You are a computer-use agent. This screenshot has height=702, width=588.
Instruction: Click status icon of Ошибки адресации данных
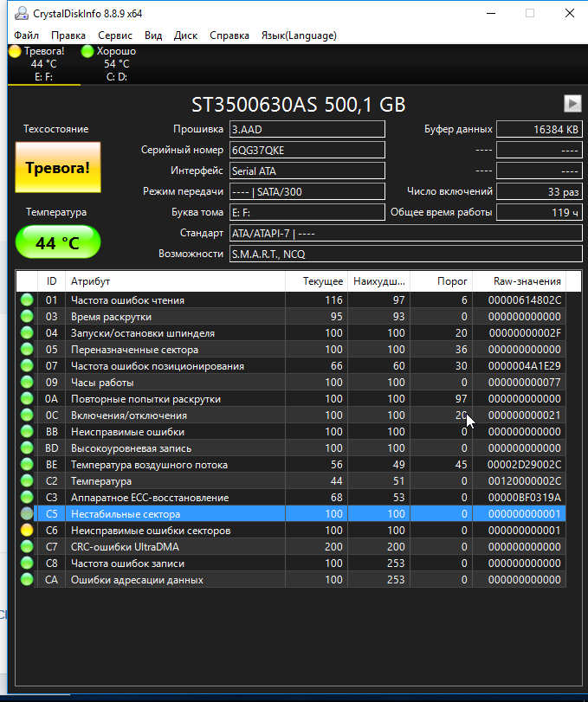tap(27, 579)
